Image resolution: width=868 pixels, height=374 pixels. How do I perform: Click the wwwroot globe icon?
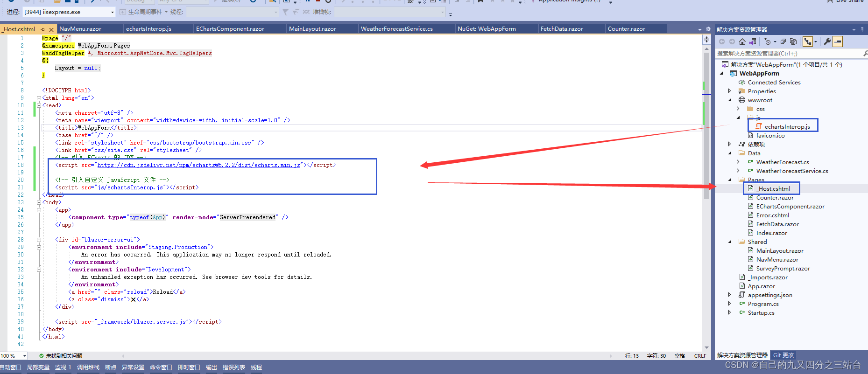click(x=742, y=100)
